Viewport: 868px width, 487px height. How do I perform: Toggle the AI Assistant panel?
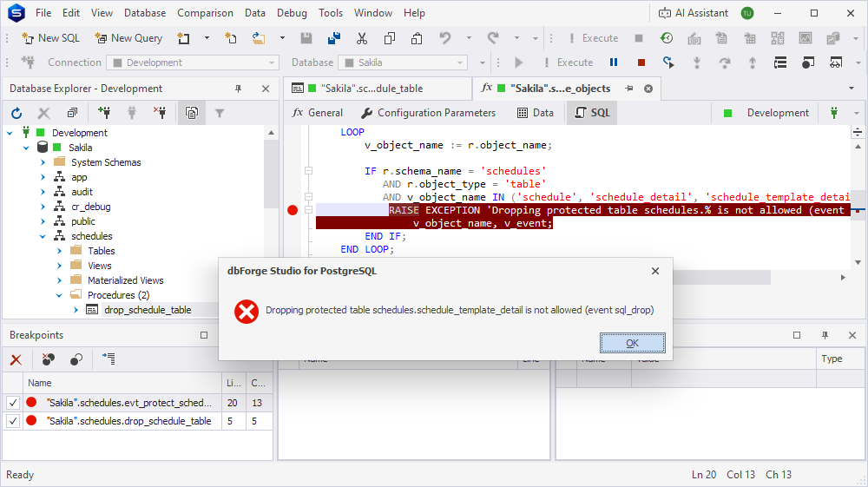click(x=693, y=13)
